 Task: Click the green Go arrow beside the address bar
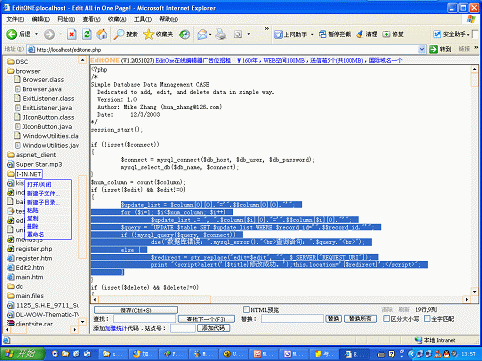pos(433,49)
